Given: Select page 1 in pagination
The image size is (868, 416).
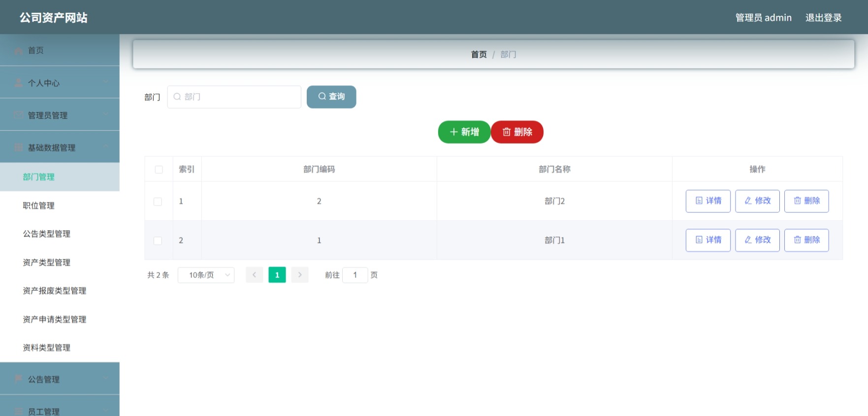Looking at the screenshot, I should [277, 275].
